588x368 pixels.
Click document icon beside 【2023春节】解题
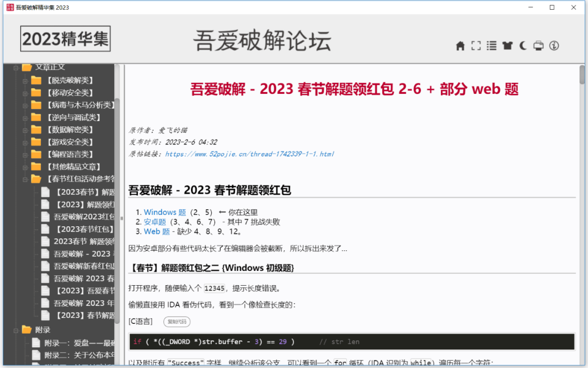[x=45, y=192]
